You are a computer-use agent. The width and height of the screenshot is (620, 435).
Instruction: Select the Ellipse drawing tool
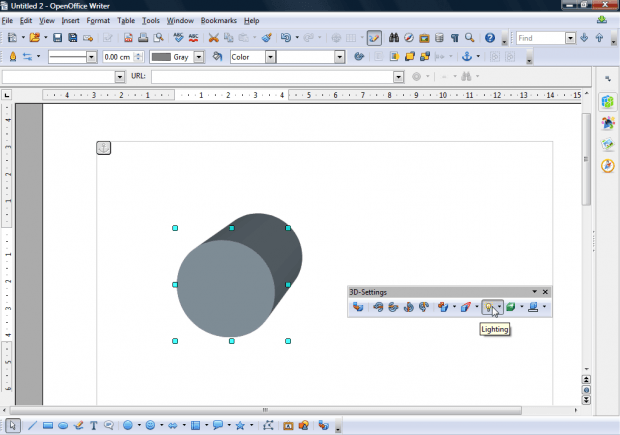pos(63,425)
